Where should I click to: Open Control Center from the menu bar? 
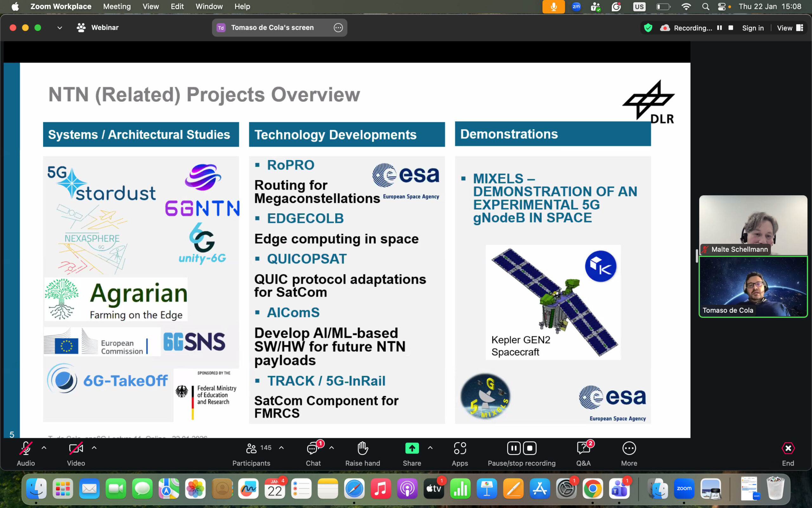(x=722, y=6)
